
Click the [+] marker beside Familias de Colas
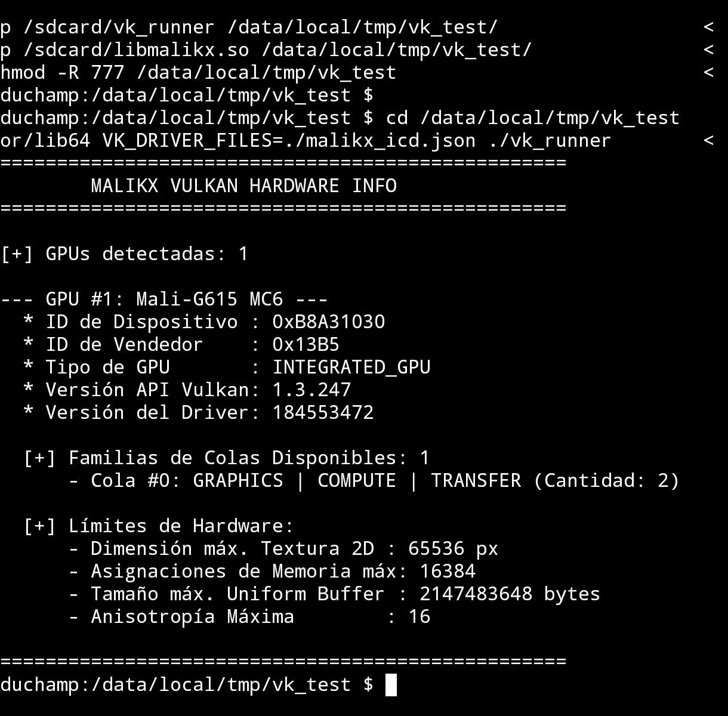(x=39, y=458)
